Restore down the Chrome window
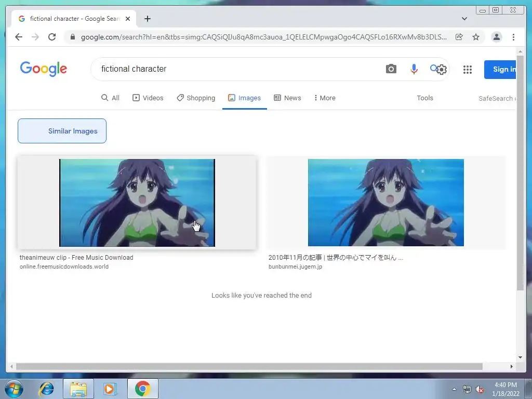 496,10
